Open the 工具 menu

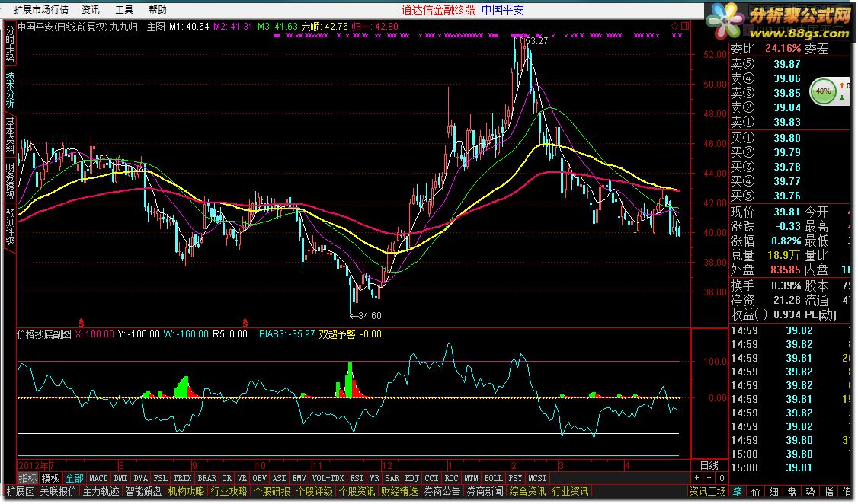124,9
